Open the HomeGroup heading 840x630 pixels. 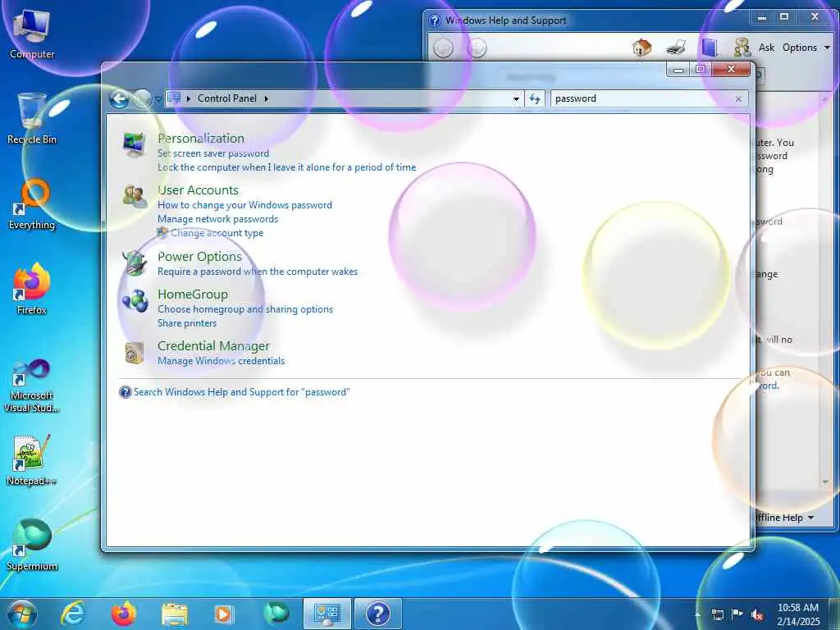pyautogui.click(x=193, y=294)
